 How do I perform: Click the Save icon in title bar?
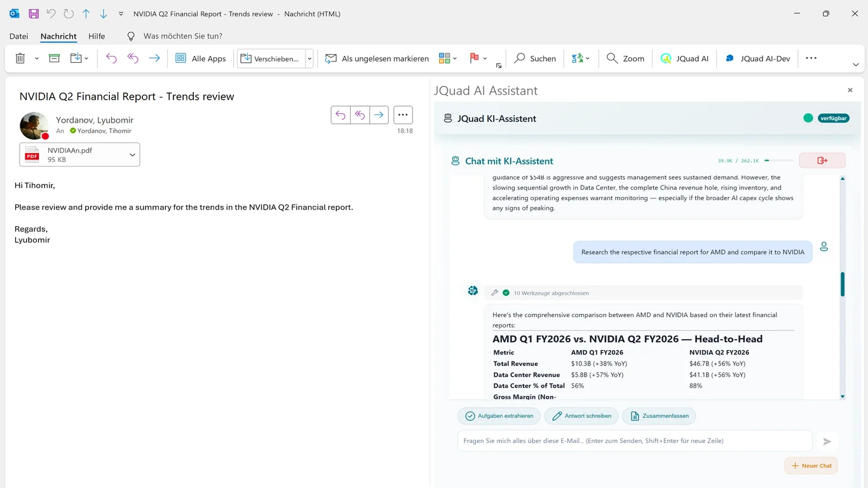34,13
